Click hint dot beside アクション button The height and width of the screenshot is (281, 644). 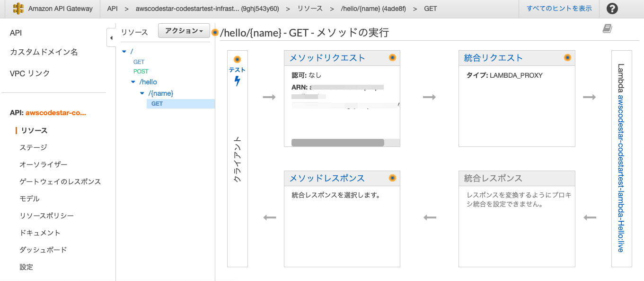215,32
